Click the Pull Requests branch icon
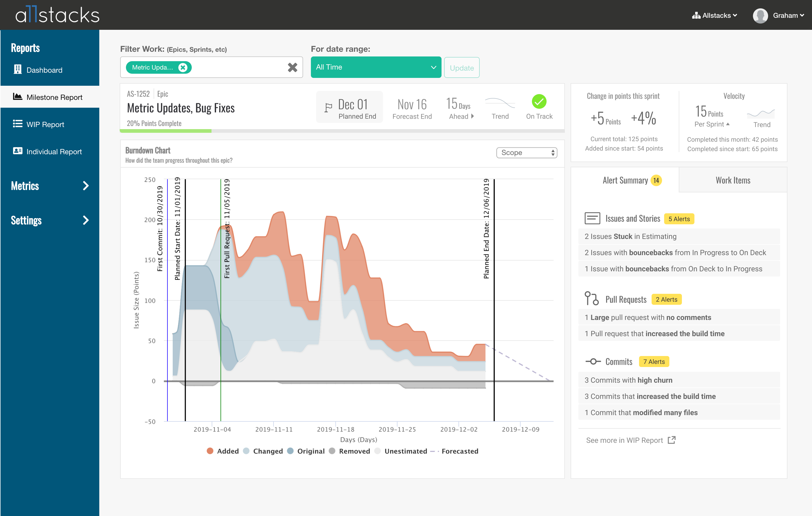The image size is (812, 516). [x=591, y=299]
